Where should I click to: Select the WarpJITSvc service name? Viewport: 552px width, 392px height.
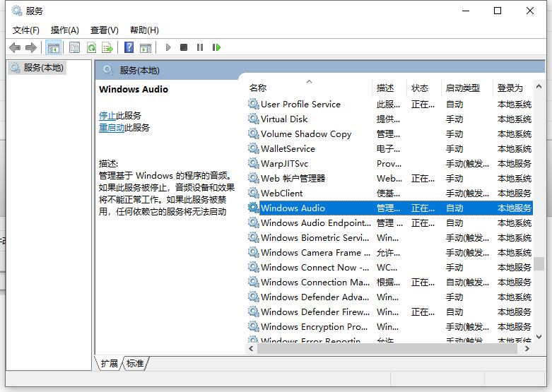[x=284, y=163]
